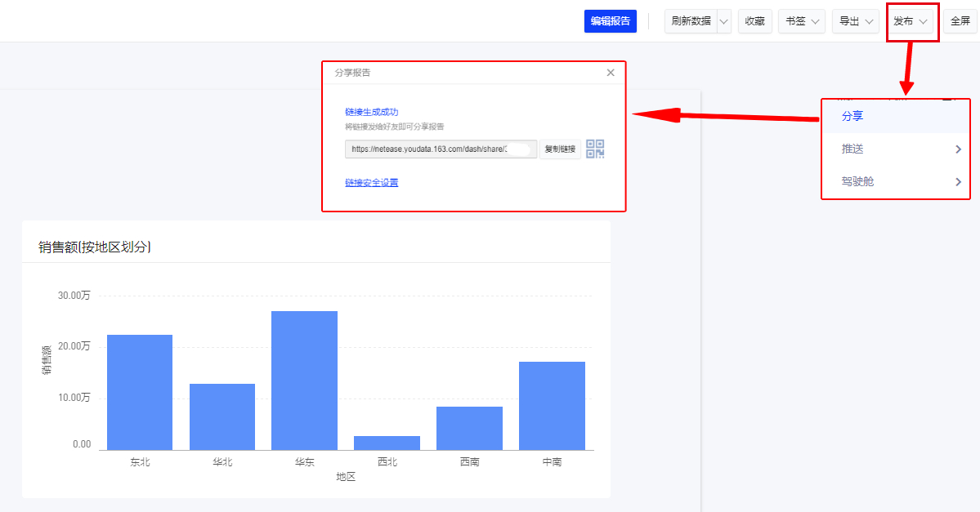The image size is (980, 512).
Task: Select the 华东 bar in the chart
Action: pyautogui.click(x=304, y=380)
